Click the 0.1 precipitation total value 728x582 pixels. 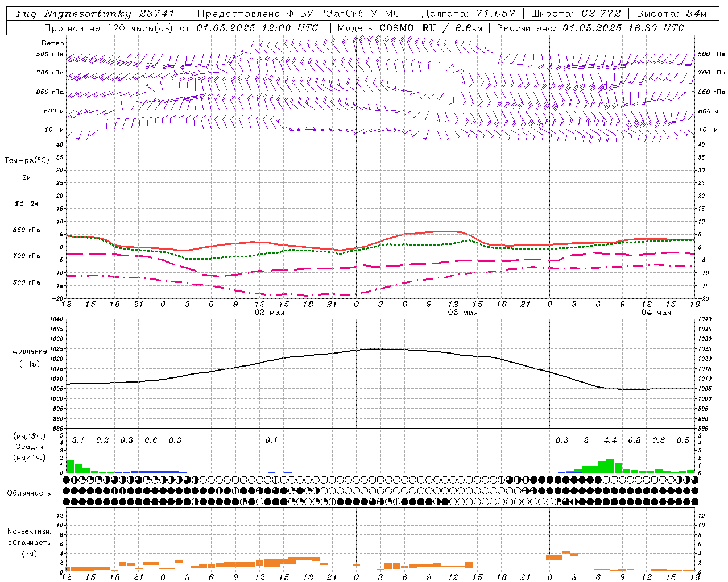(x=272, y=440)
